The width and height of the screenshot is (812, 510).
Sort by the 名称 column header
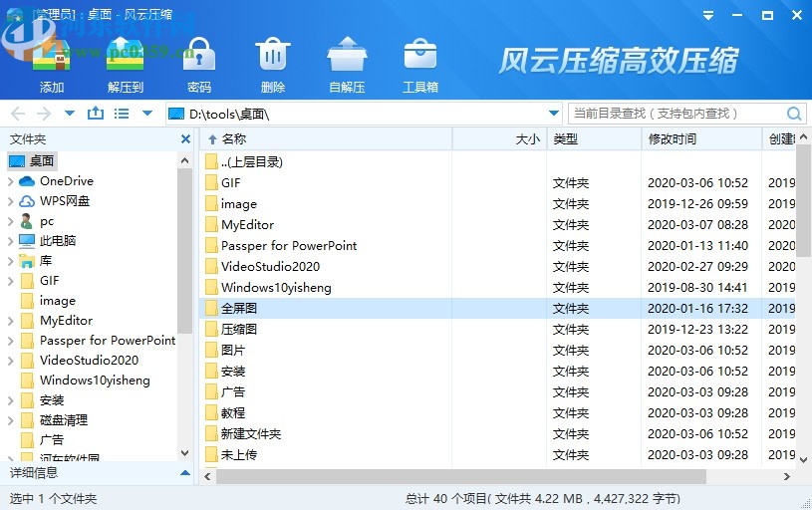tap(326, 138)
